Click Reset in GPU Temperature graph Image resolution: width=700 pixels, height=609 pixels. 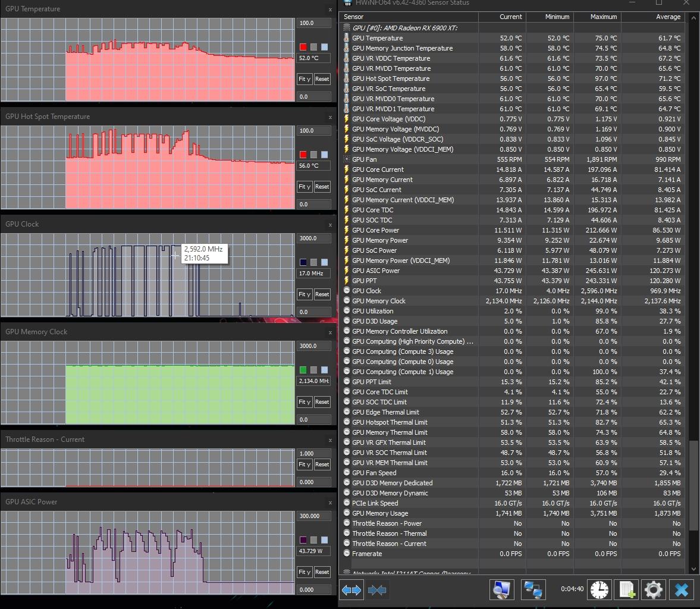(322, 79)
